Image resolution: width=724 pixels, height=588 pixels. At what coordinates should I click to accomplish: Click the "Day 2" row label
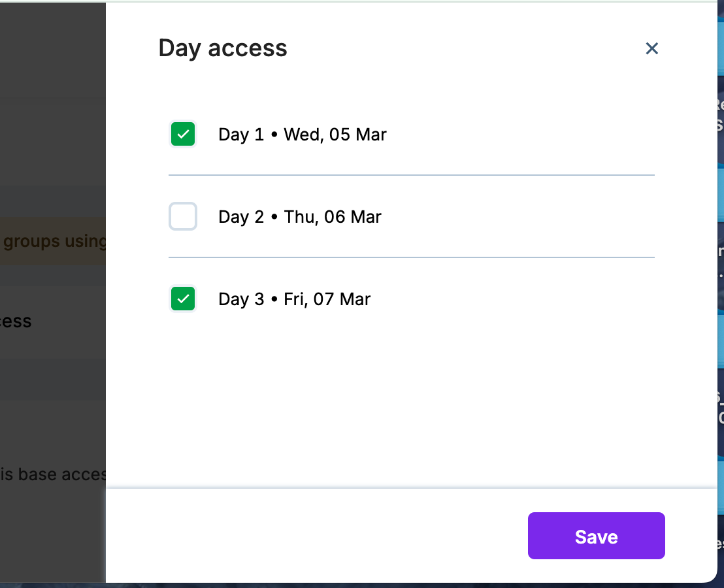pos(241,217)
